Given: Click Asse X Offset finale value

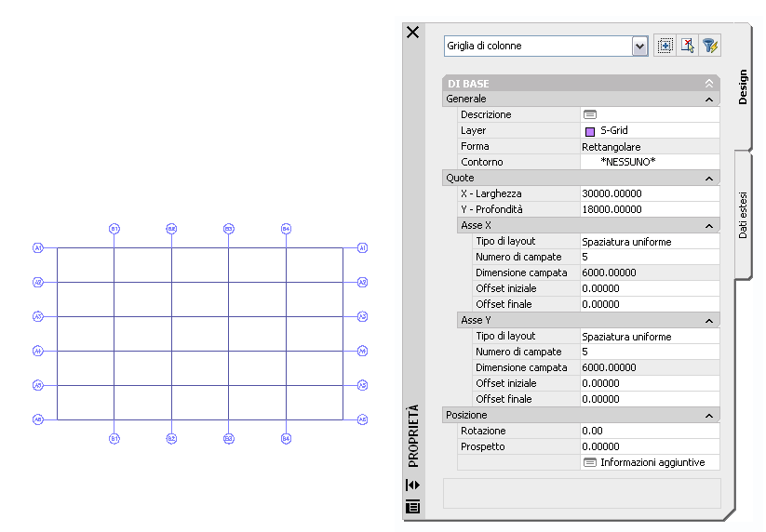Looking at the screenshot, I should pos(650,304).
